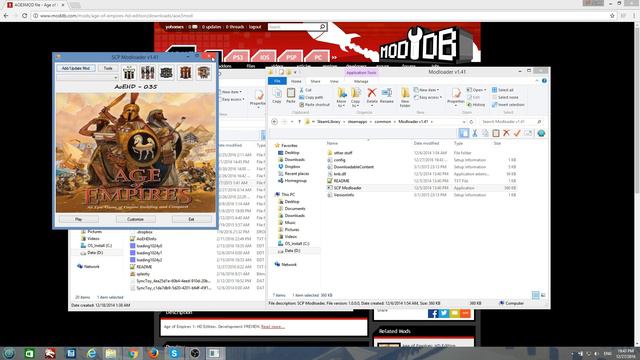The height and width of the screenshot is (360, 640).
Task: Click the globe icon right of the secondary toolbar
Action: tap(541, 133)
